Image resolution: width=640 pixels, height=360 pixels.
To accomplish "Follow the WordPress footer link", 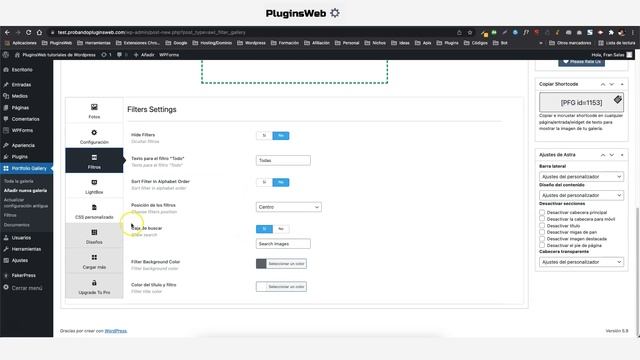I will pos(116,331).
